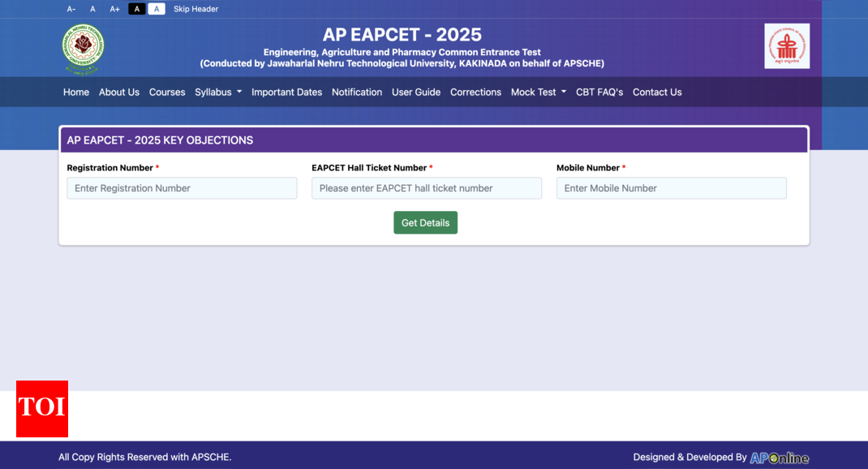
Task: Open the CBT FAQ's page
Action: 599,93
